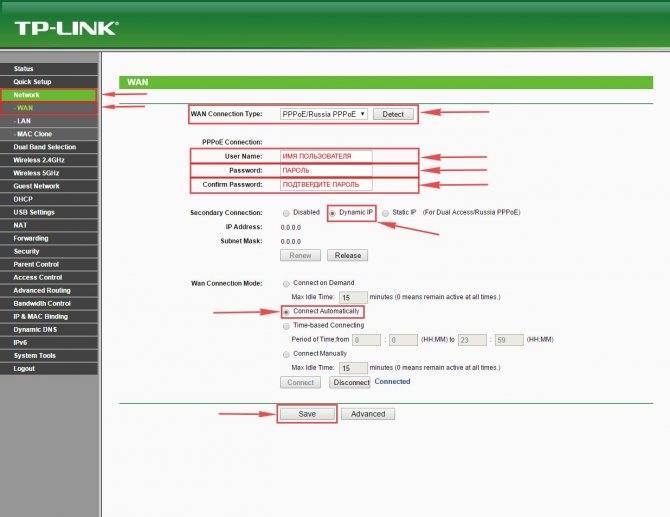This screenshot has width=670, height=517.
Task: Open Wireless 2.4GHz settings
Action: click(x=49, y=160)
